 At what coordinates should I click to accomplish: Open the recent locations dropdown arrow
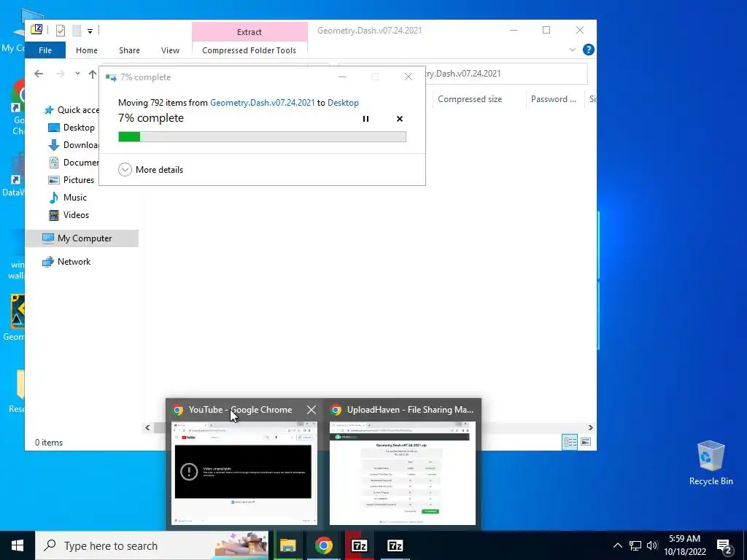[x=77, y=74]
